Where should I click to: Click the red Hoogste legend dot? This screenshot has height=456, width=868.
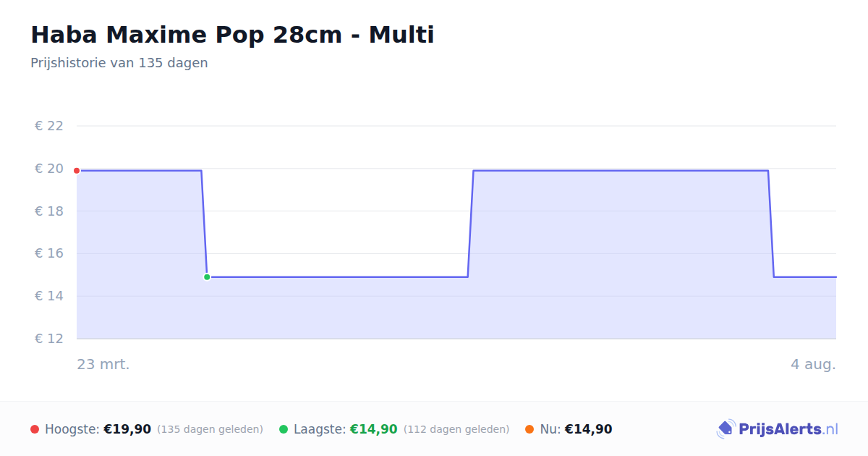point(35,429)
